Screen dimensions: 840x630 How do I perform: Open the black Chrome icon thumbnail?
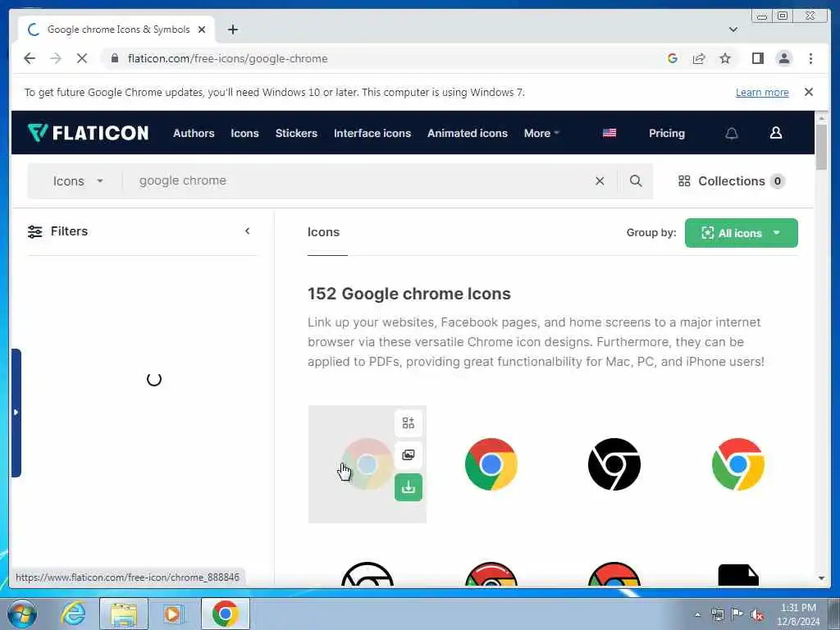tap(614, 464)
